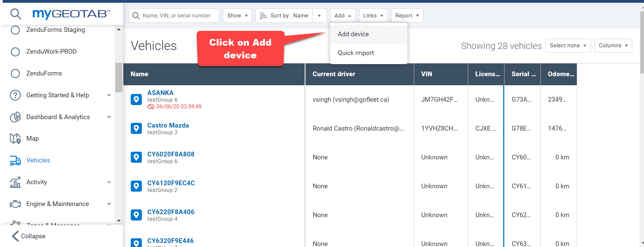Image resolution: width=644 pixels, height=247 pixels.
Task: Expand the Dashboard & Analytics chevron
Action: (x=109, y=117)
